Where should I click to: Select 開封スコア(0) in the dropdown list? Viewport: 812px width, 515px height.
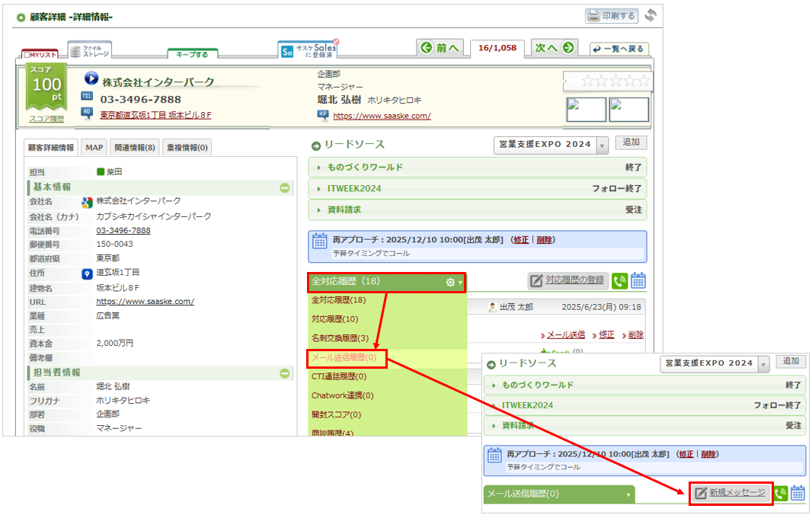point(336,415)
